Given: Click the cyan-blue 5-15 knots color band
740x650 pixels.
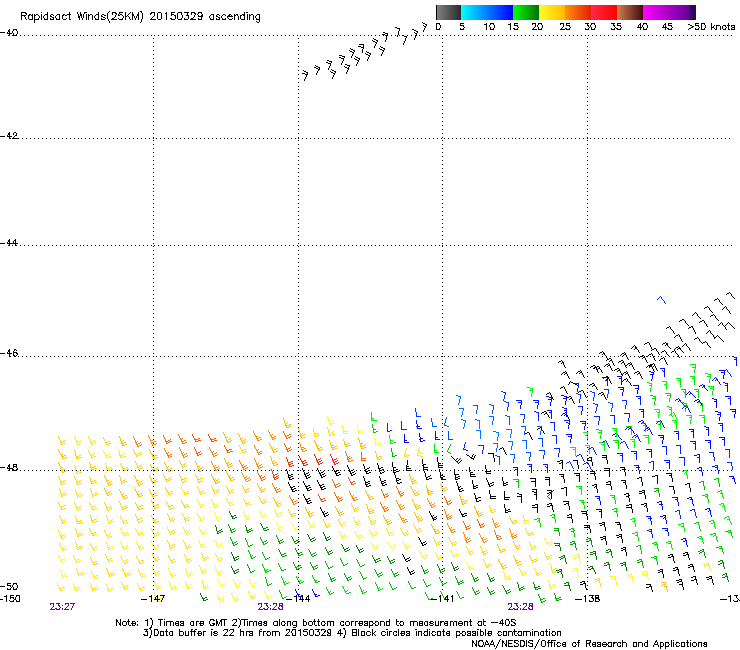Looking at the screenshot, I should coord(487,12).
